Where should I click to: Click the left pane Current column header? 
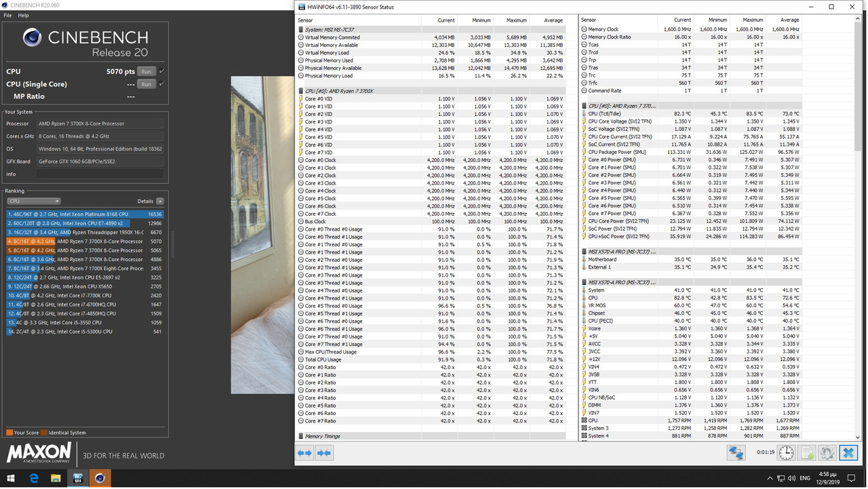438,20
